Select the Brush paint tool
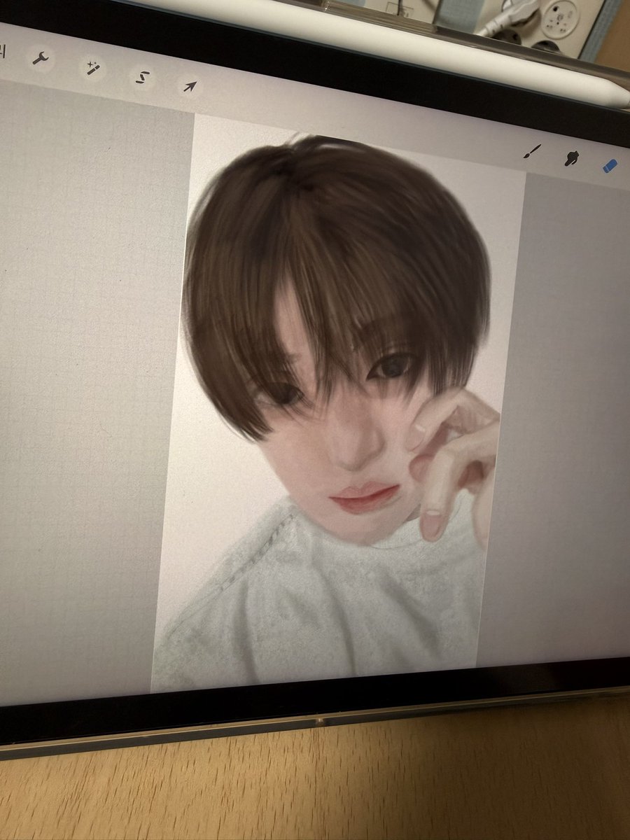This screenshot has width=630, height=840. 533,152
